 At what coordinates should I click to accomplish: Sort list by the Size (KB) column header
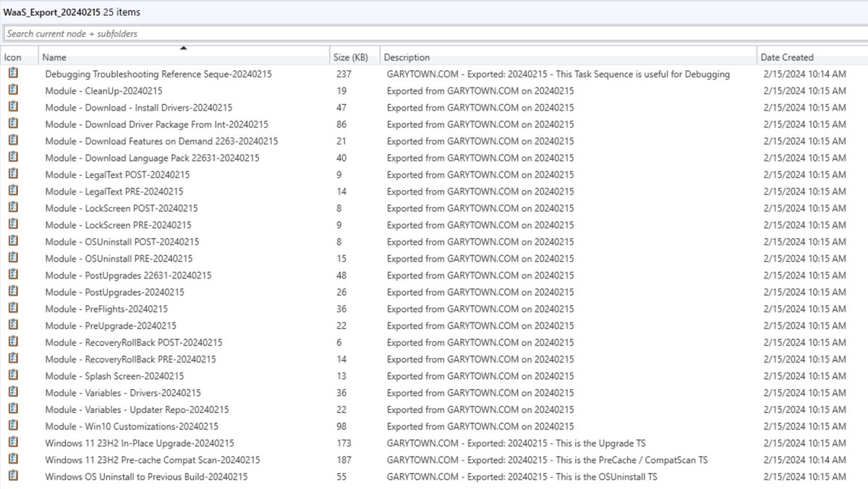[355, 57]
